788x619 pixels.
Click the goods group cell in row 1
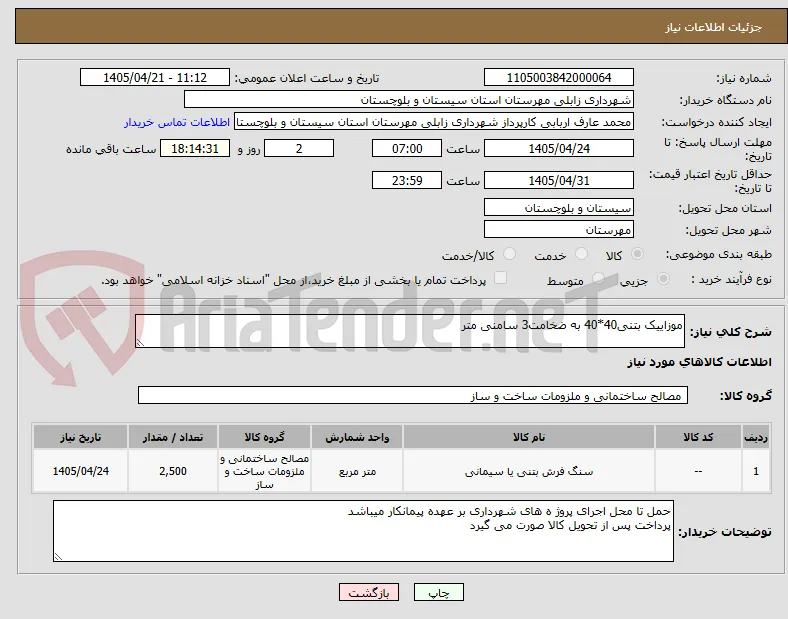(x=264, y=471)
